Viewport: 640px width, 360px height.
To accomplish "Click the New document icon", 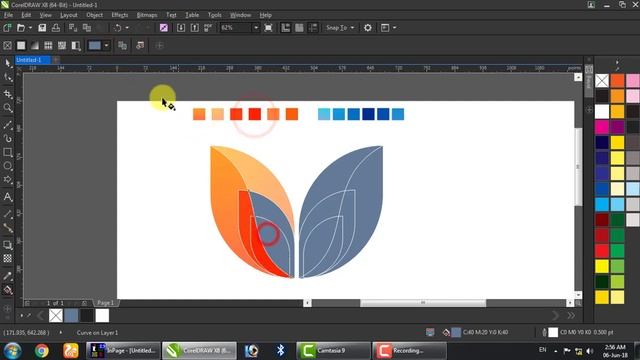I will click(7, 28).
